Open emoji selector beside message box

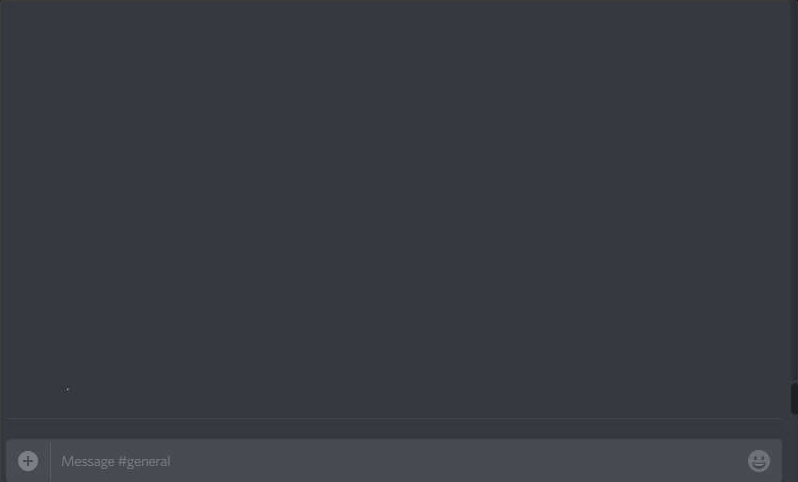[759, 461]
